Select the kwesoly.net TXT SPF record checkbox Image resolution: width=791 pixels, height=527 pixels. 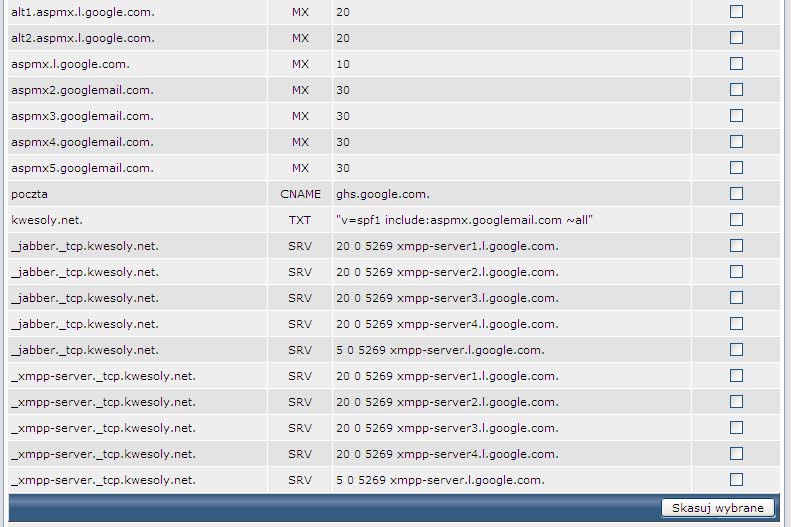click(737, 220)
